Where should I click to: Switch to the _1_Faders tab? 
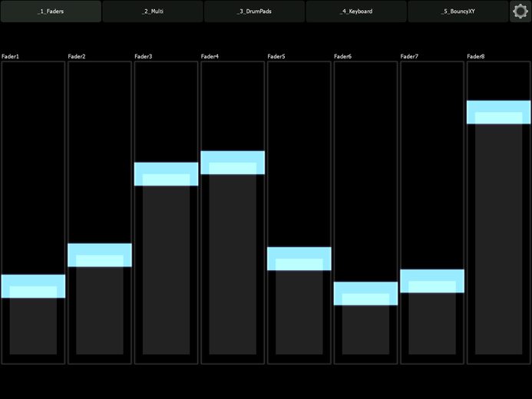point(51,12)
